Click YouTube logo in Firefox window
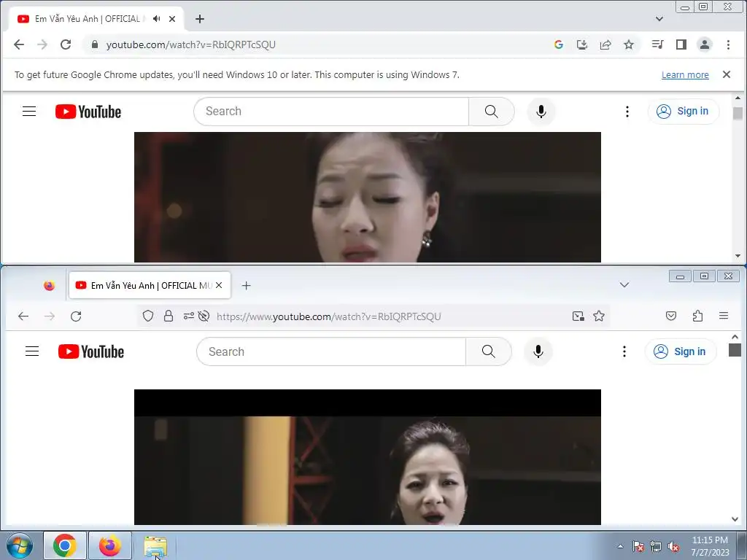747x560 pixels. pos(91,351)
